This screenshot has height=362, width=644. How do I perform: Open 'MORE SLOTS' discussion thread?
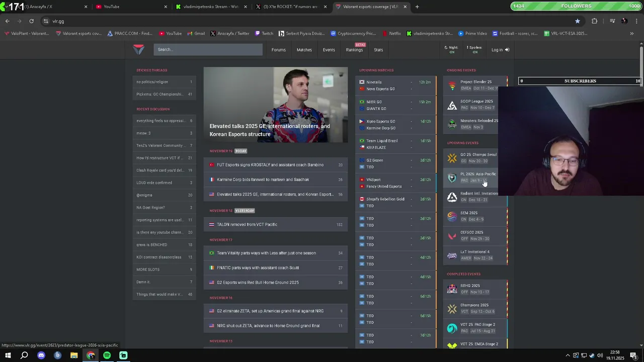coord(164,269)
